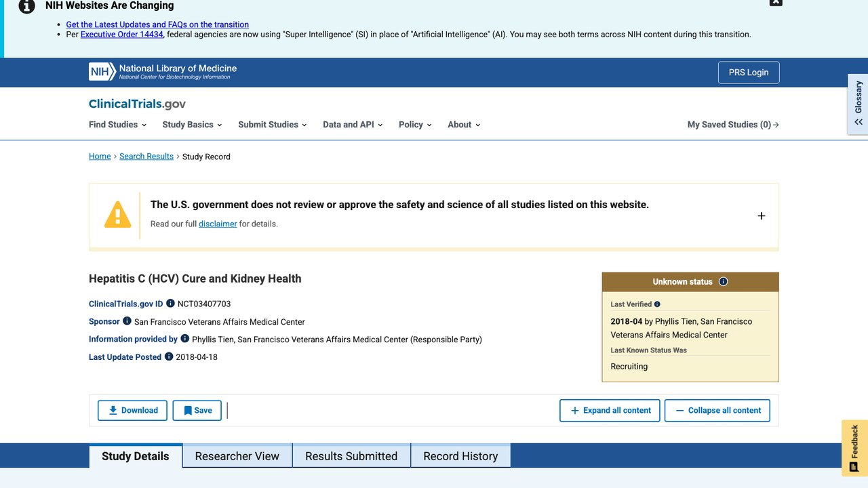This screenshot has height=488, width=868.
Task: Open Latest Updates and FAQs link
Action: pyautogui.click(x=157, y=24)
